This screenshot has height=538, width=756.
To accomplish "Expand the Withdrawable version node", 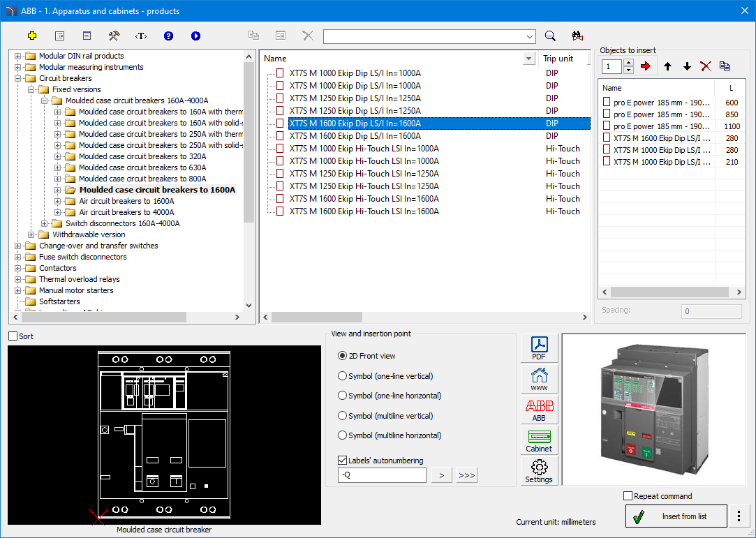I will [31, 234].
